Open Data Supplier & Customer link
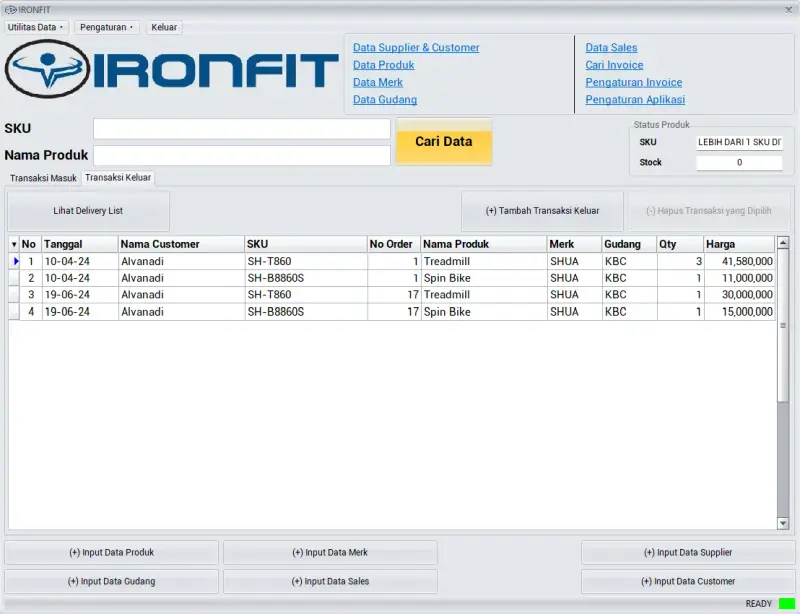 (x=416, y=47)
